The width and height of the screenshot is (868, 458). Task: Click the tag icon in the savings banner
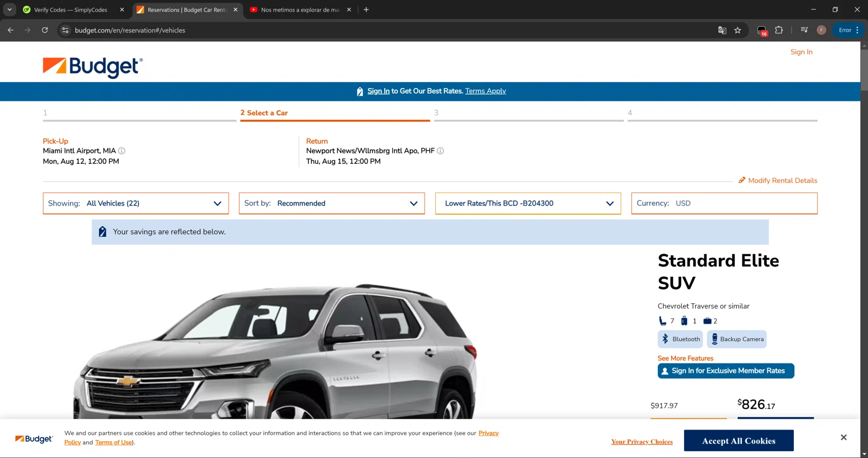[102, 232]
